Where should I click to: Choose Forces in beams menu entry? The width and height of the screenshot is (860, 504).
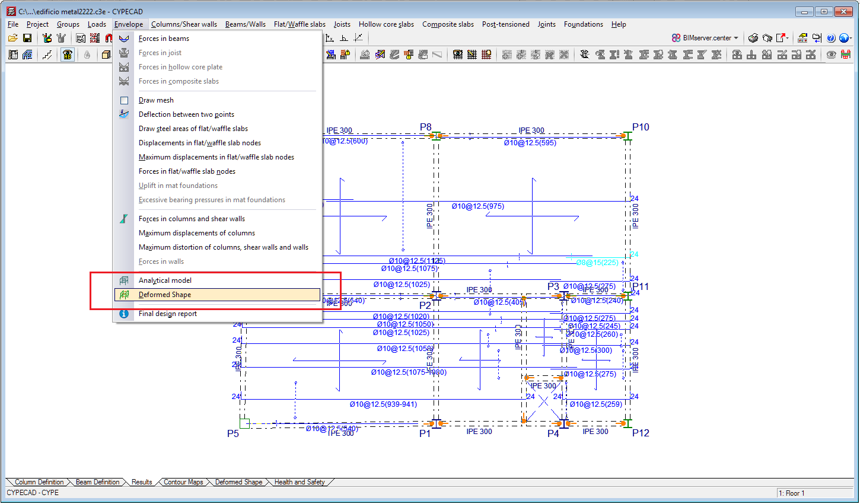point(164,39)
